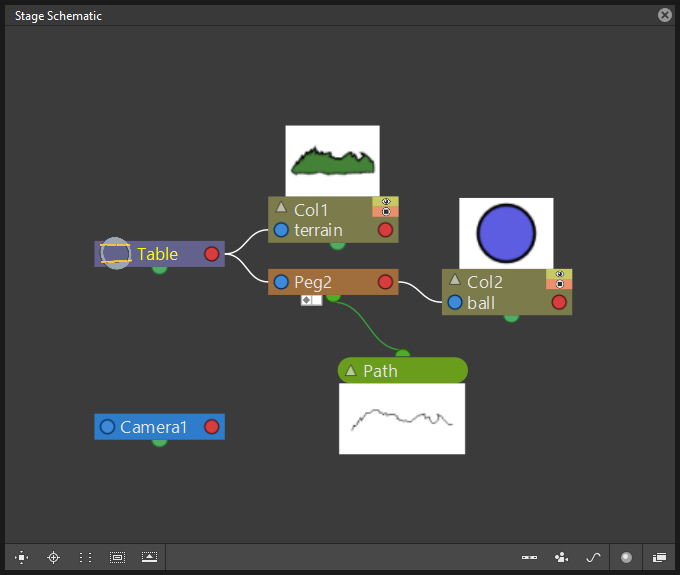The image size is (680, 575).
Task: Click the green terrain thumbnail
Action: coord(333,161)
